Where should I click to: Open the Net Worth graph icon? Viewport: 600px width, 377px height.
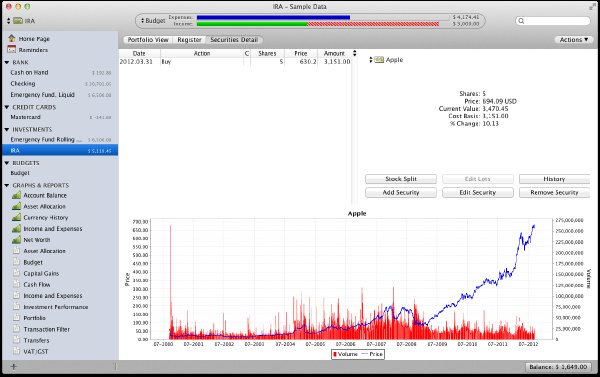(x=16, y=240)
